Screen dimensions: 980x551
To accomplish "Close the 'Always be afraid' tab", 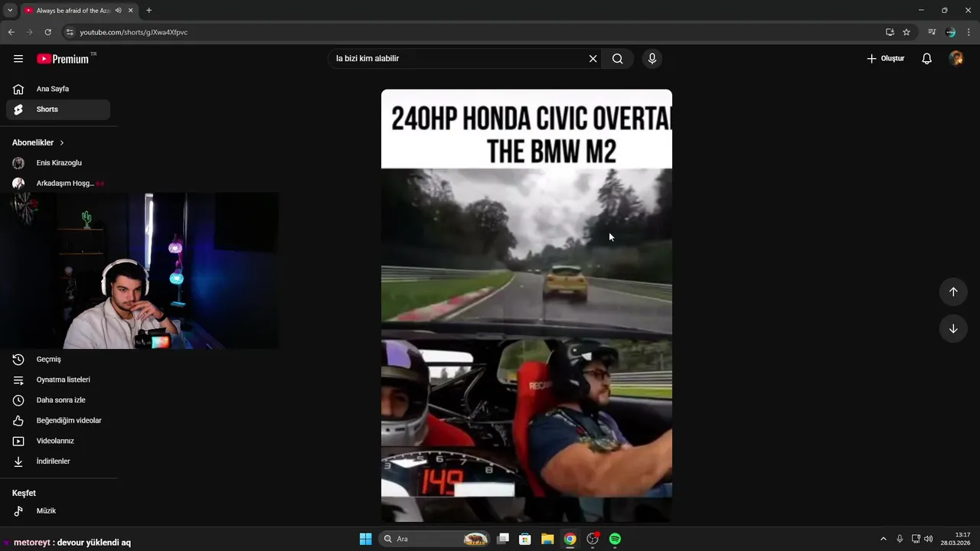I will (131, 11).
